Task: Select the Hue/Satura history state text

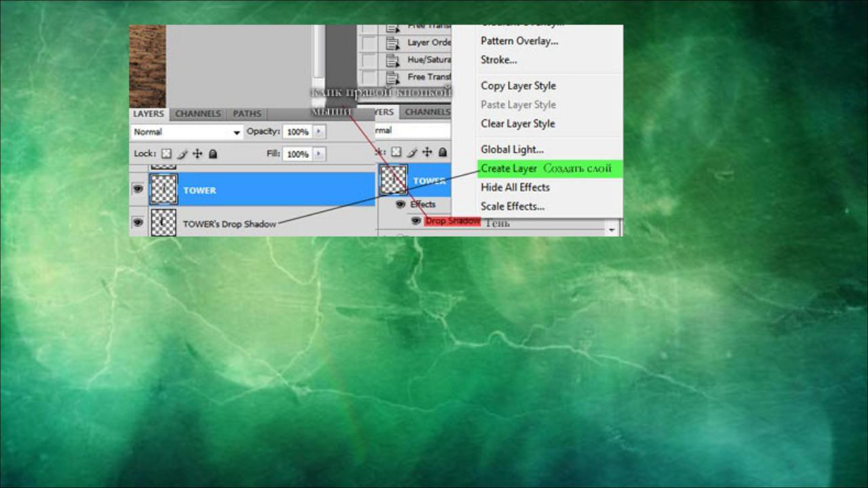Action: pos(429,60)
